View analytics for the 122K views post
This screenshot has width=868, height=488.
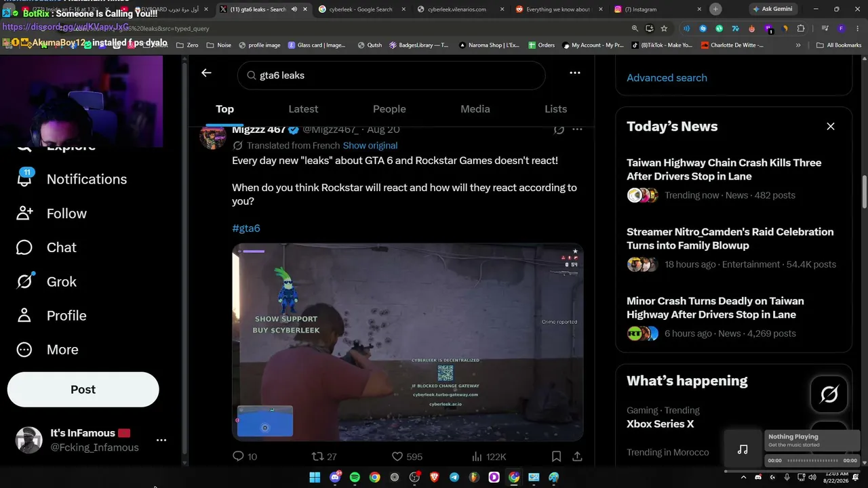click(488, 457)
